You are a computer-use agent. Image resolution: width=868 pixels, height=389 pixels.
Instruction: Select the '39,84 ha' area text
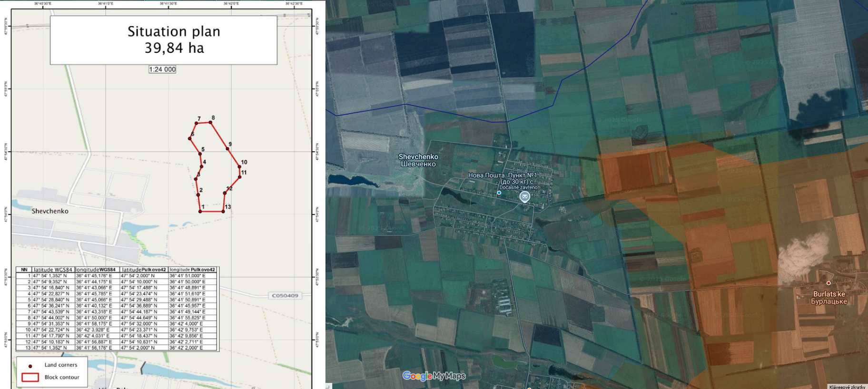pos(174,48)
